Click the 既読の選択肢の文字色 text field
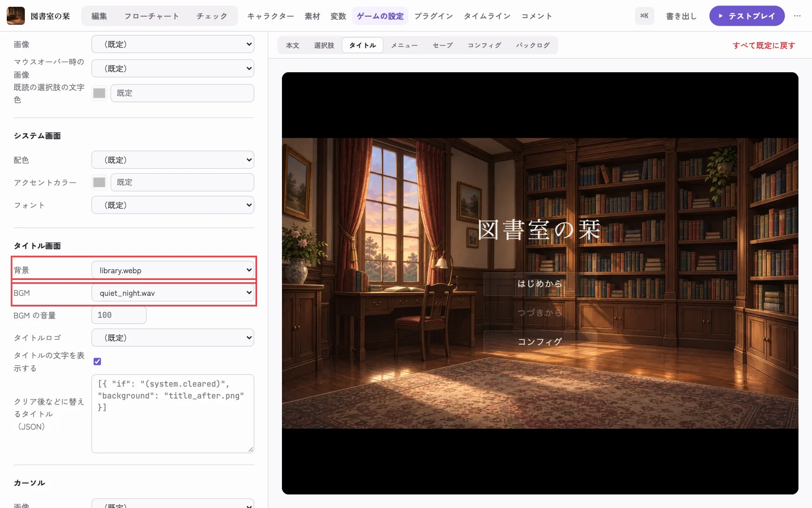812x508 pixels. point(182,93)
